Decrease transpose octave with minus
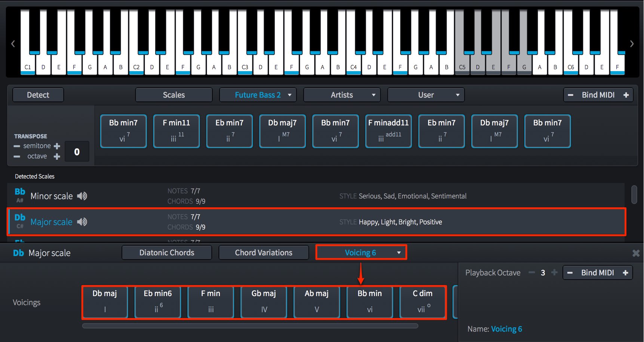Viewport: 644px width, 342px height. (17, 156)
